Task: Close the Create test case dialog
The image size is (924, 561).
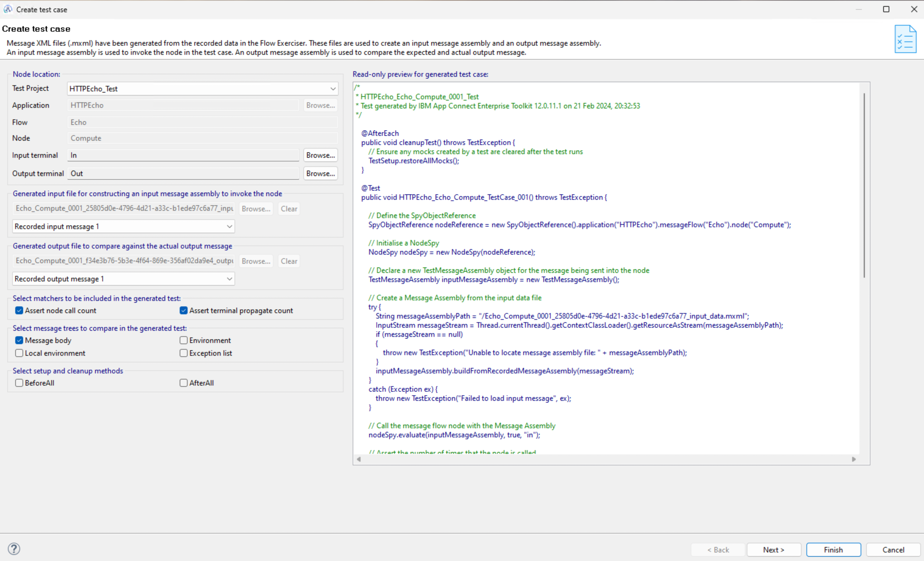Action: (914, 9)
